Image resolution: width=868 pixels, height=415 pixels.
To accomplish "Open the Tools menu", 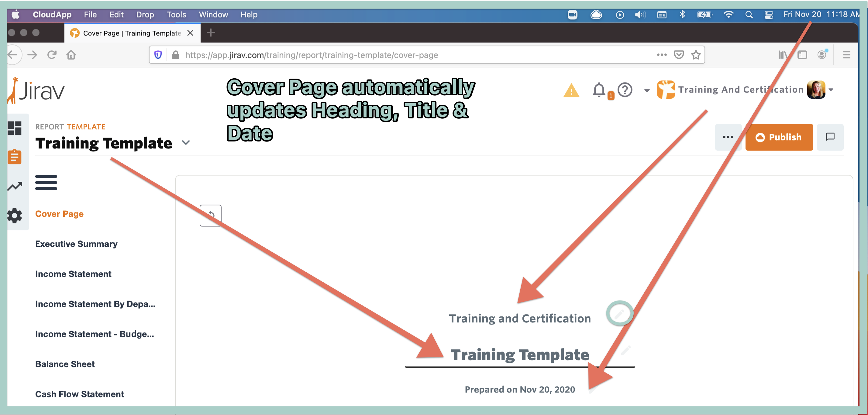I will coord(176,15).
